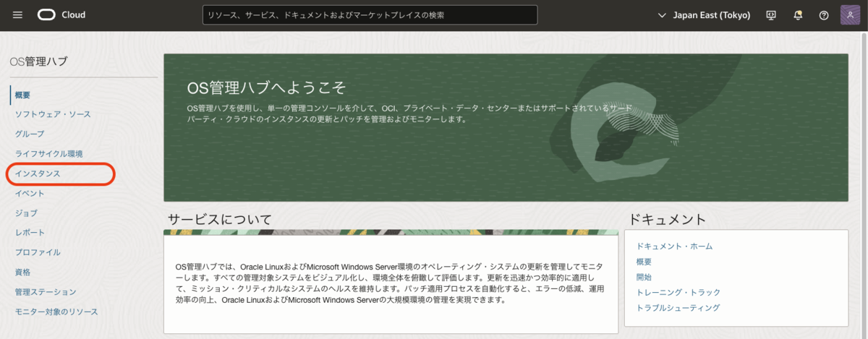The image size is (868, 339).
Task: Click the OS管理ハブ sidebar title
Action: (x=38, y=61)
